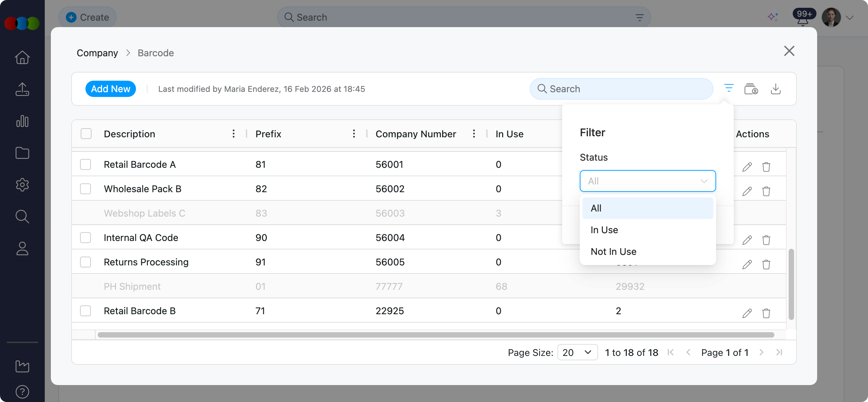Image resolution: width=868 pixels, height=402 pixels.
Task: Open the analytics bar chart sidebar icon
Action: [22, 121]
